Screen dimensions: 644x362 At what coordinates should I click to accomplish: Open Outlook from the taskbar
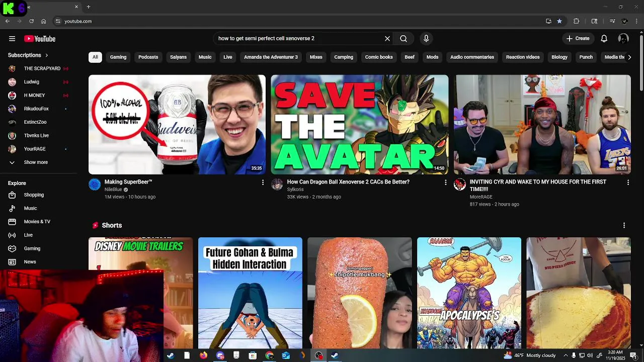[286, 355]
